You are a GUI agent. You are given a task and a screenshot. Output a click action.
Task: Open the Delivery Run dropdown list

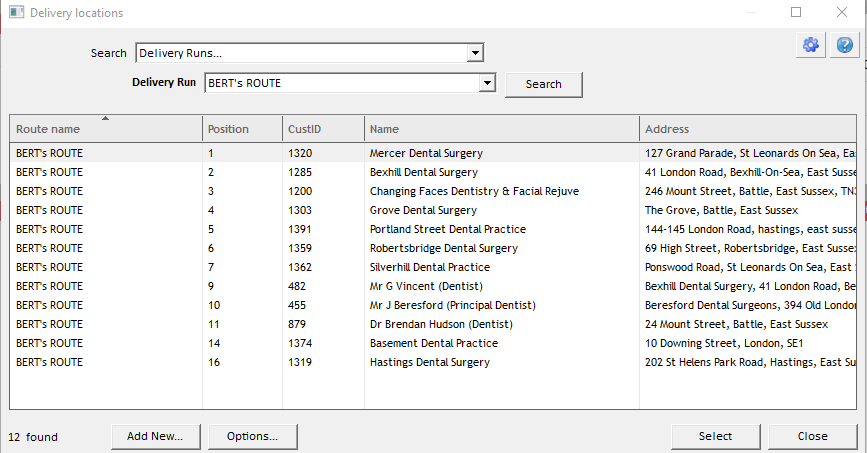click(487, 84)
